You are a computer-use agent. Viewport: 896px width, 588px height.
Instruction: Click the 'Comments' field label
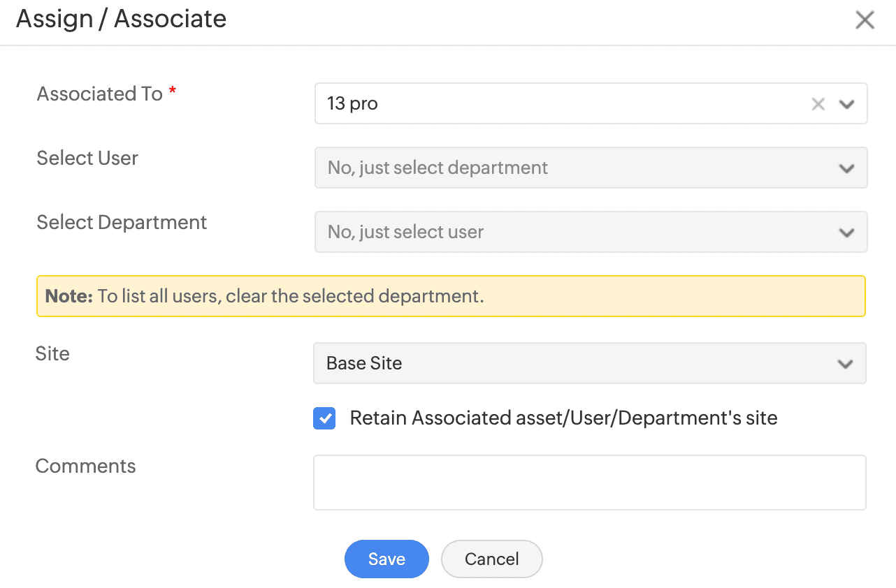click(x=85, y=466)
